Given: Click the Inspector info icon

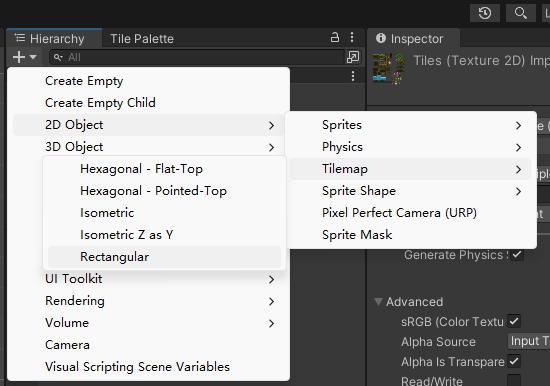Looking at the screenshot, I should [381, 38].
